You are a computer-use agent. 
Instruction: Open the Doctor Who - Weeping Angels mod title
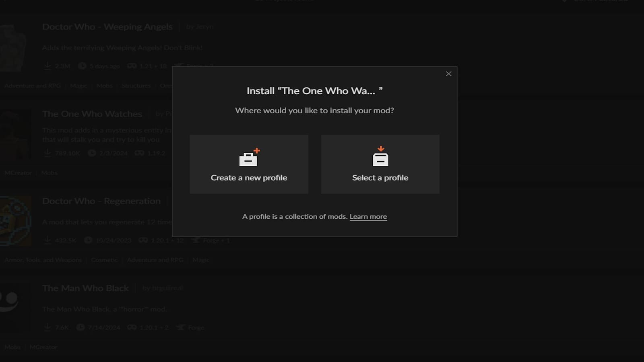[x=107, y=27]
